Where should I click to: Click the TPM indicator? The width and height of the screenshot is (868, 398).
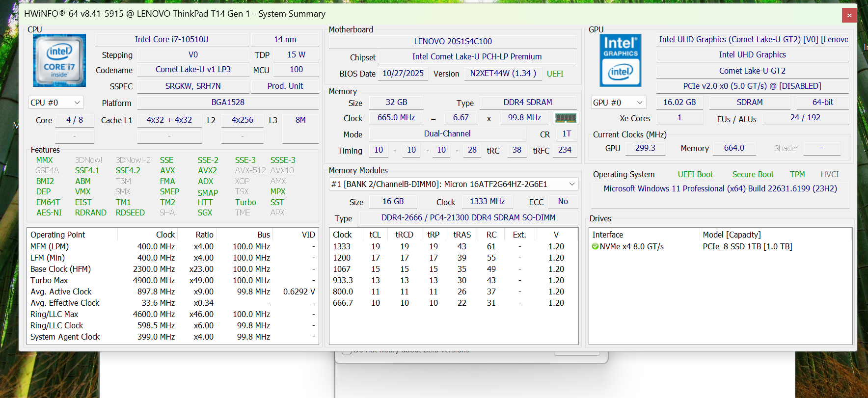point(797,174)
